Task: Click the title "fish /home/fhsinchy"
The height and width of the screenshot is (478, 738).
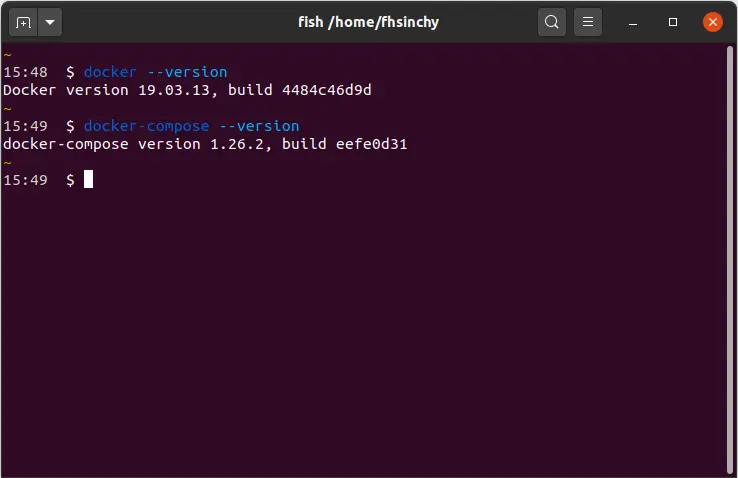Action: click(x=368, y=22)
